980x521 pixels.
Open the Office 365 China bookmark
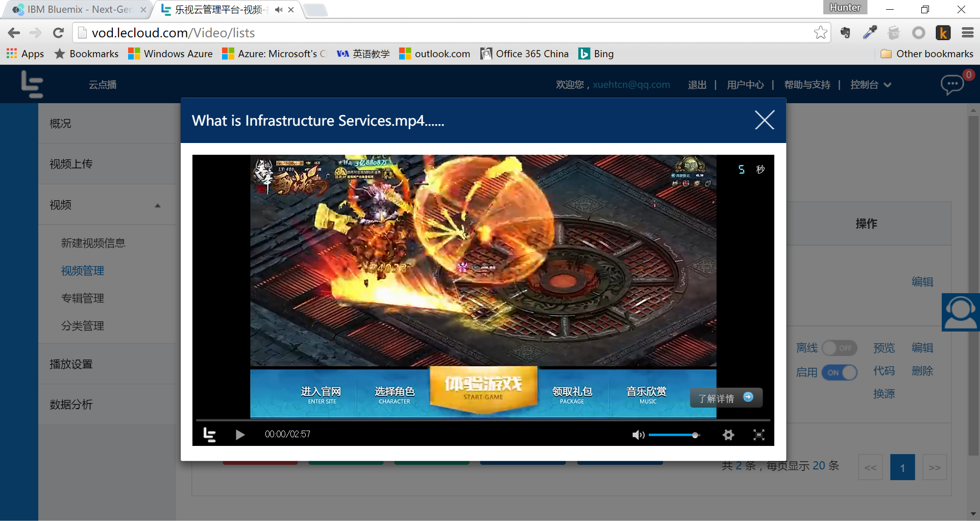point(524,54)
